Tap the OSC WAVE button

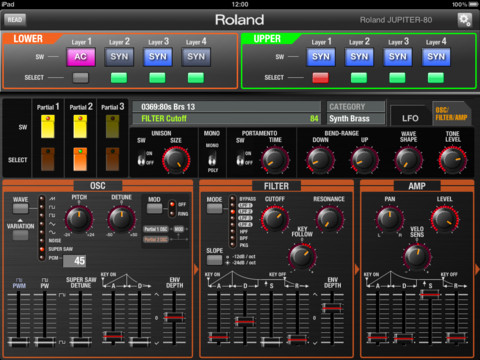tap(20, 209)
